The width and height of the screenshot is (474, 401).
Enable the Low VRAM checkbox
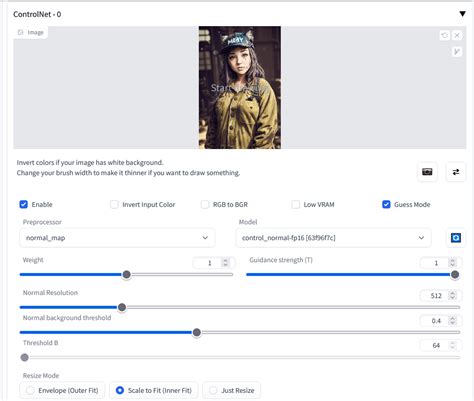click(x=296, y=204)
